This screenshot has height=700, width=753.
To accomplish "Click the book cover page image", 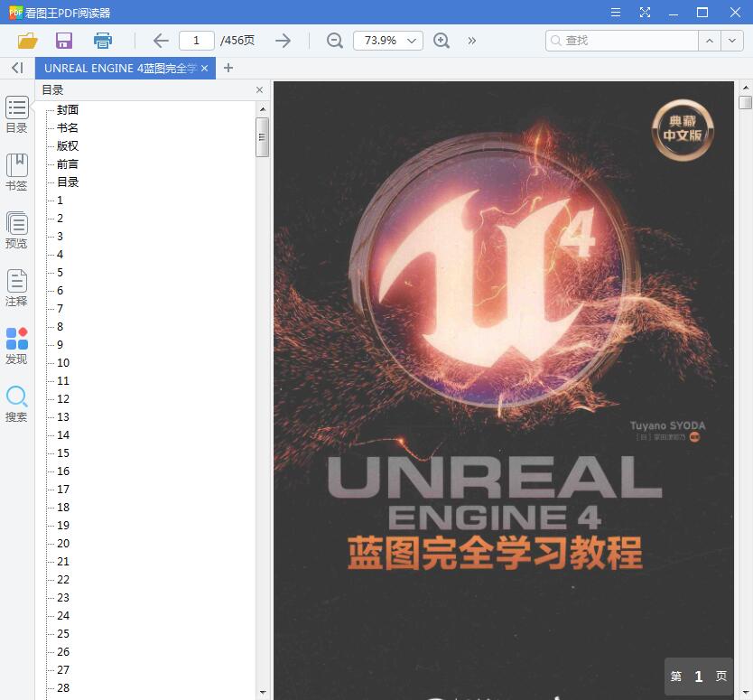I will (x=504, y=390).
